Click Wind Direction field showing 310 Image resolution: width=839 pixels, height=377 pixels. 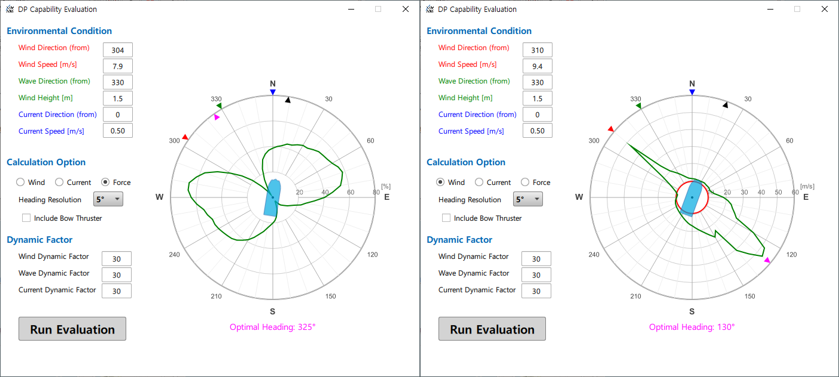pyautogui.click(x=538, y=50)
